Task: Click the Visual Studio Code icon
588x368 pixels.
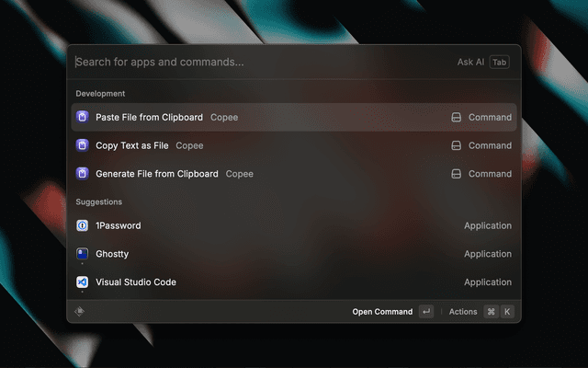Action: (x=82, y=282)
